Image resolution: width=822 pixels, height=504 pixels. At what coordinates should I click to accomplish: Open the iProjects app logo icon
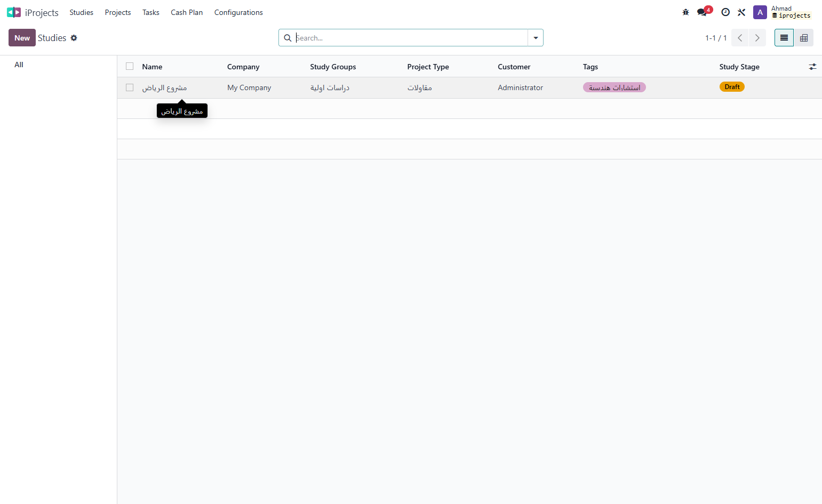(x=14, y=12)
